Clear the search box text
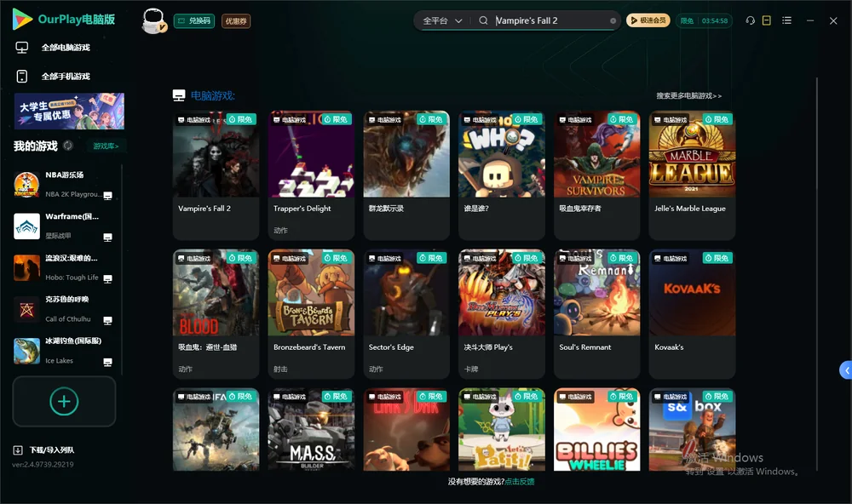 click(613, 21)
